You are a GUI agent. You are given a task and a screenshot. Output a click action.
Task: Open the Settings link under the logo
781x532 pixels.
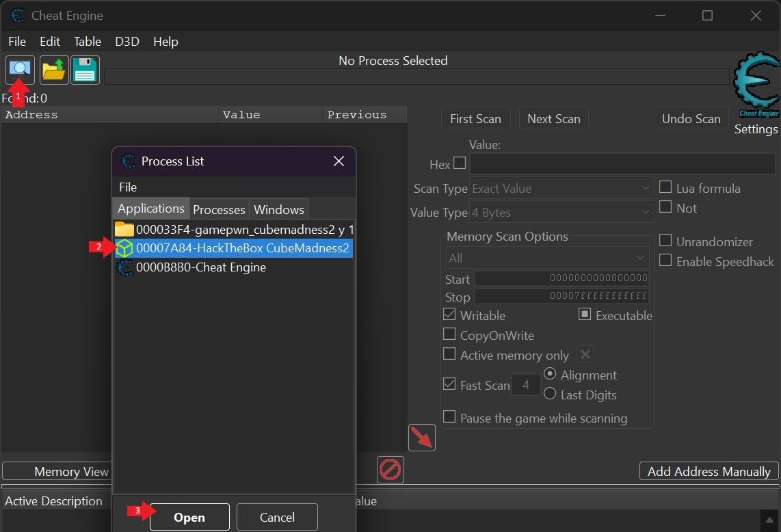point(756,129)
